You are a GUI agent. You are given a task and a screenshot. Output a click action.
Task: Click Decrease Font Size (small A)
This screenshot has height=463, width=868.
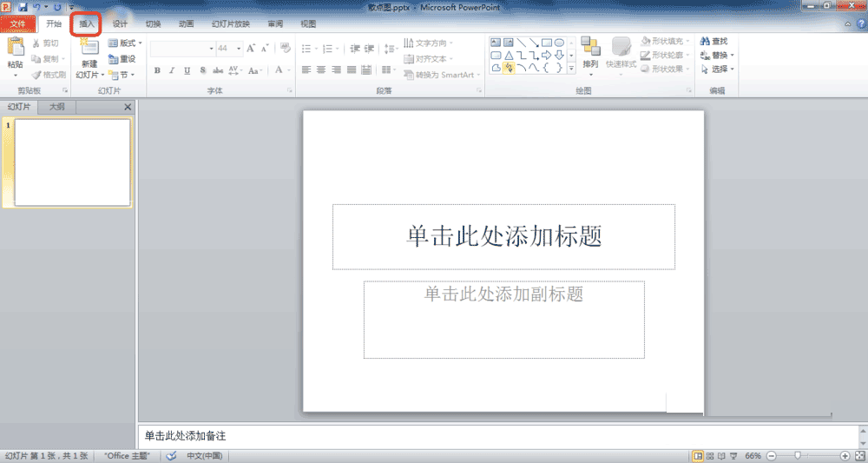pos(265,48)
